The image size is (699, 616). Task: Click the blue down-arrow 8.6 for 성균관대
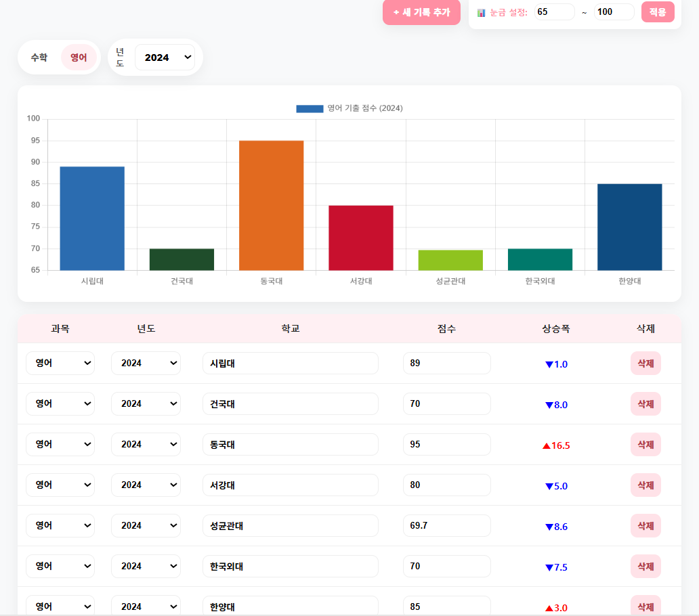(555, 527)
